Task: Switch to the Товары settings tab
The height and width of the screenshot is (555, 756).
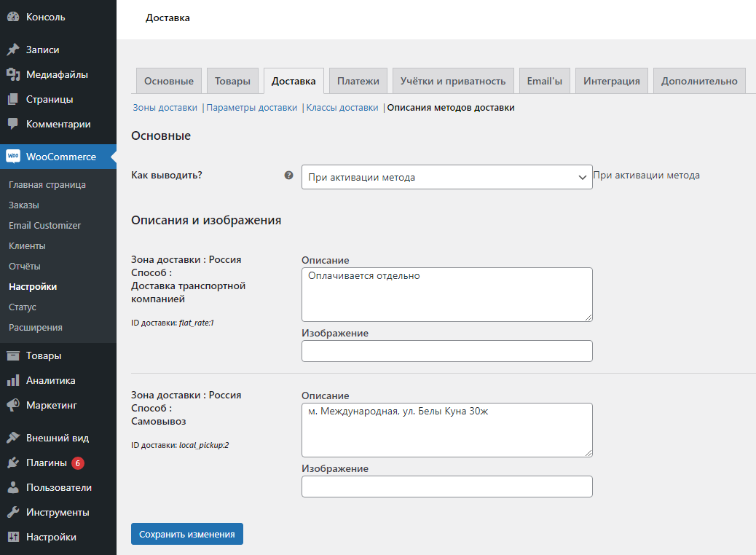Action: [232, 81]
